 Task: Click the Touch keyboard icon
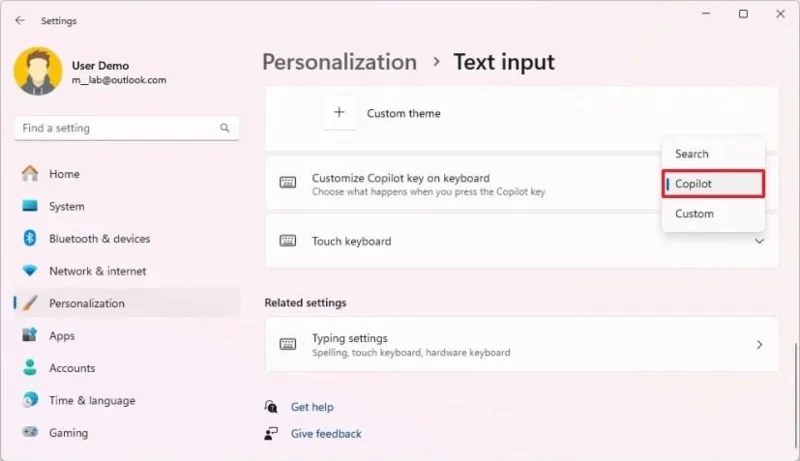[x=288, y=241]
